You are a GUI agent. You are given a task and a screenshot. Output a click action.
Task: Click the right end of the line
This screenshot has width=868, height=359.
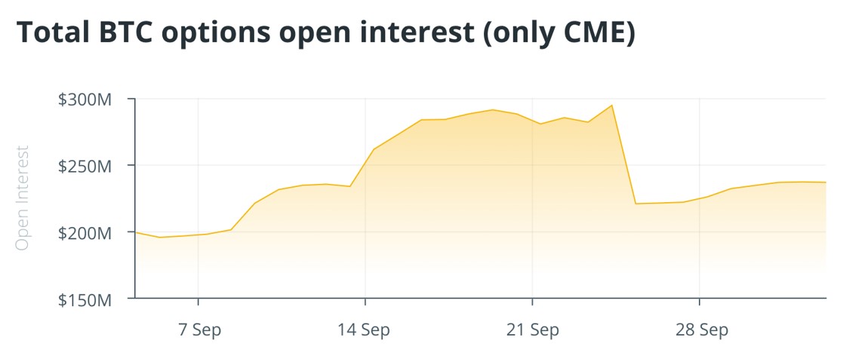(826, 182)
